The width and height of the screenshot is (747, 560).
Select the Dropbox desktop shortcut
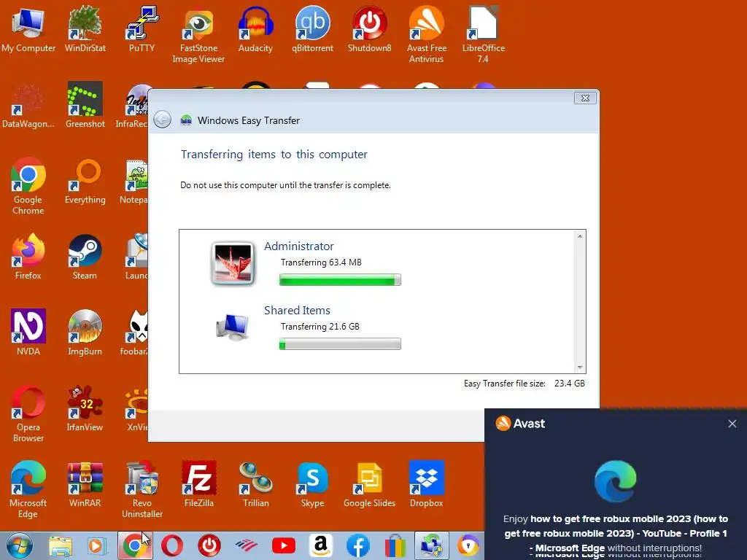(x=426, y=485)
